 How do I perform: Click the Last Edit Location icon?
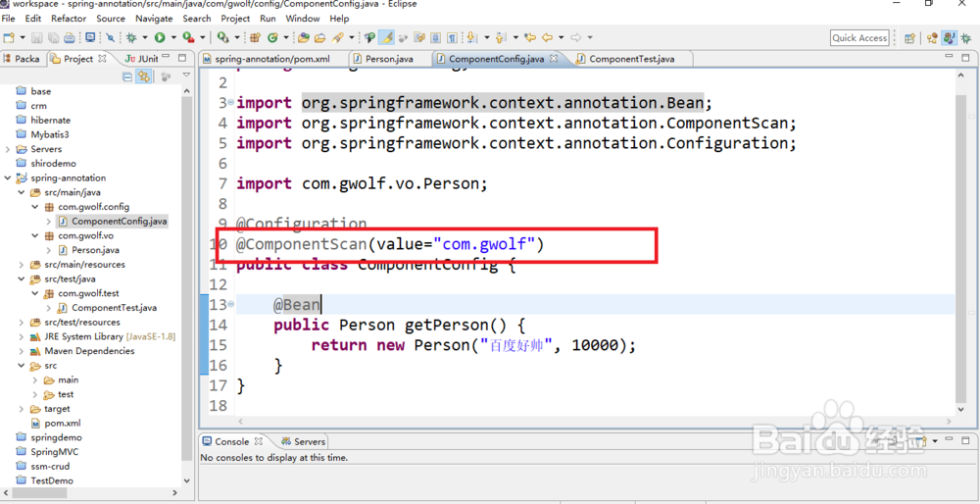point(530,37)
